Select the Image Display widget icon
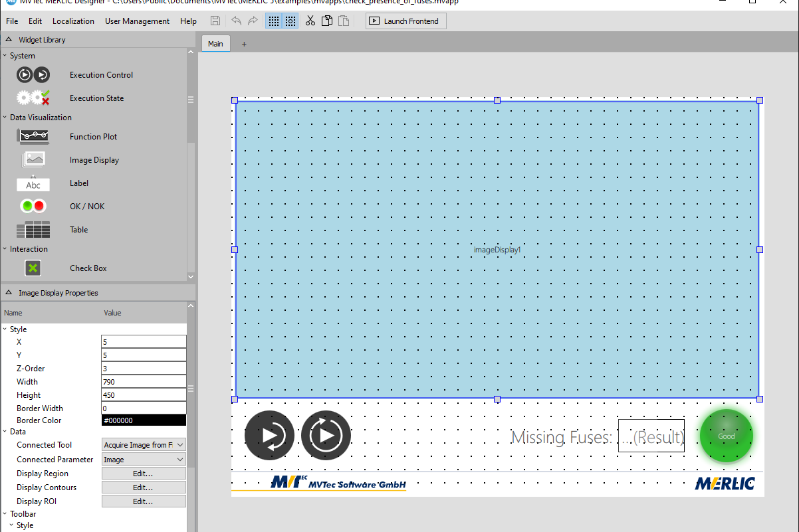This screenshot has width=799, height=532. pyautogui.click(x=33, y=160)
